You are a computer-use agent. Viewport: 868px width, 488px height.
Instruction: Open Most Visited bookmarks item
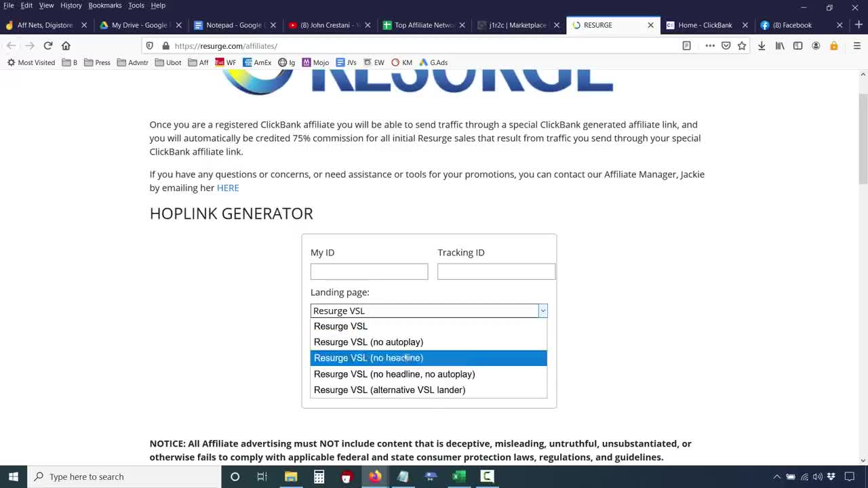[x=31, y=62]
